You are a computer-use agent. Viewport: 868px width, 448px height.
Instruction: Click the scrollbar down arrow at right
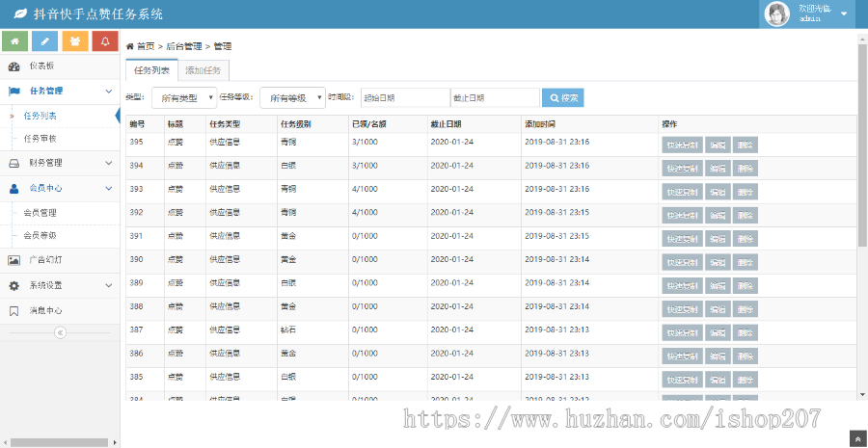[862, 394]
